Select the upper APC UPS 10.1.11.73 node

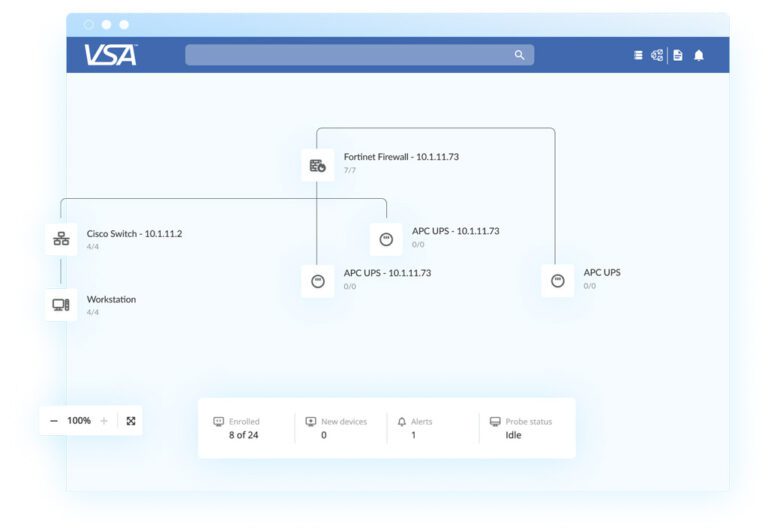[386, 239]
